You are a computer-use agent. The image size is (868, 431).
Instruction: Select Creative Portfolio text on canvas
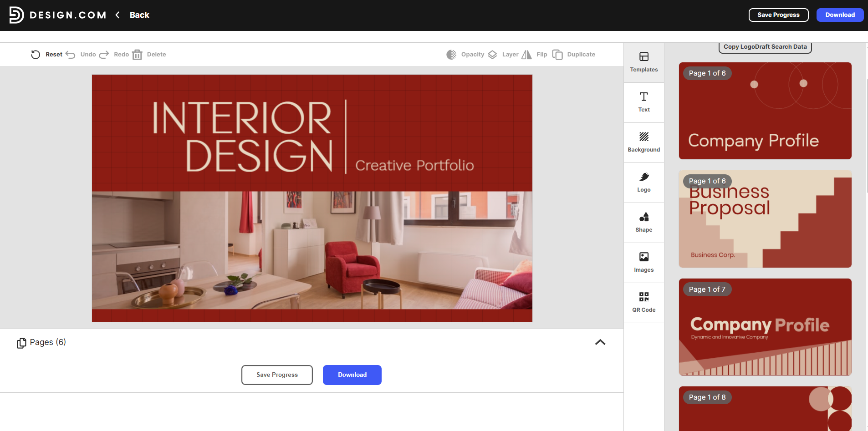(414, 165)
